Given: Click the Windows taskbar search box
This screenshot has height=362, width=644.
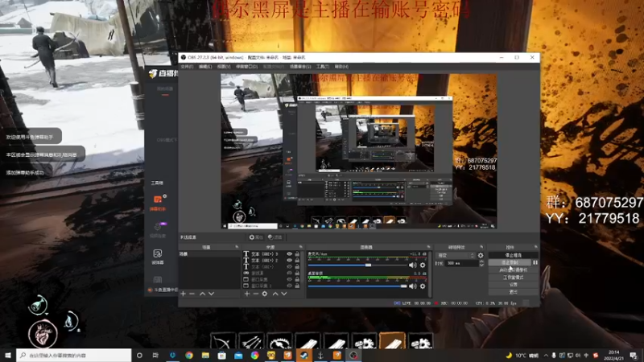Looking at the screenshot, I should (74, 355).
